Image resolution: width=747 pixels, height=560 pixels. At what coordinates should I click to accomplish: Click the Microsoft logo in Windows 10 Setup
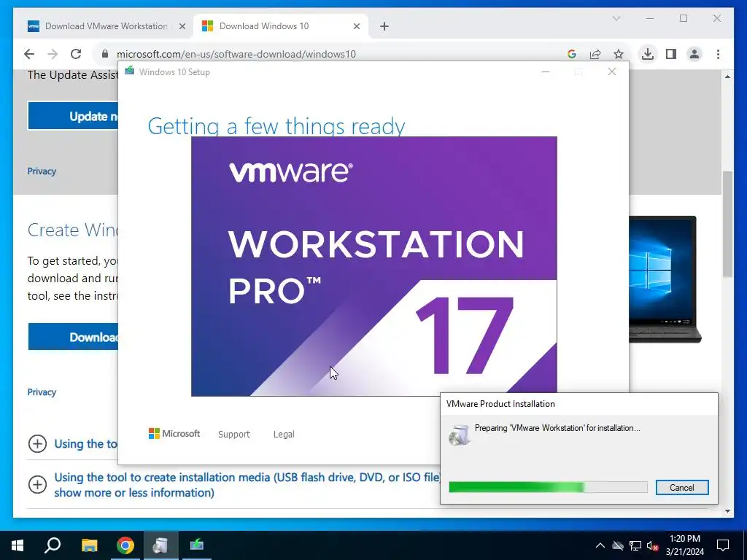[x=174, y=433]
